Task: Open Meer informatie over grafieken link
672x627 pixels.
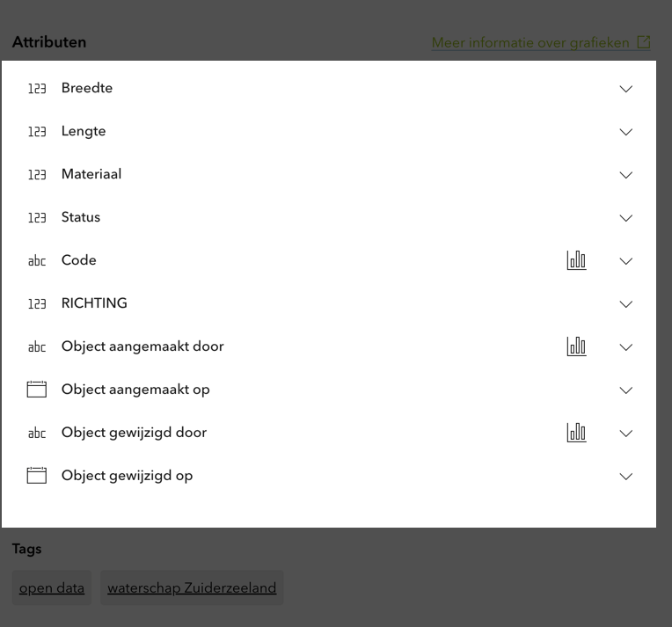Action: [x=530, y=42]
